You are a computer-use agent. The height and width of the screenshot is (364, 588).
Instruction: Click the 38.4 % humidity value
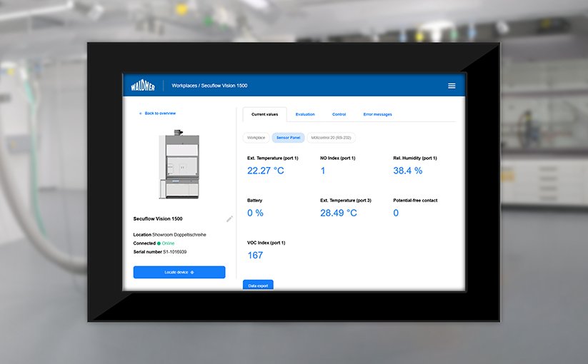click(x=408, y=171)
